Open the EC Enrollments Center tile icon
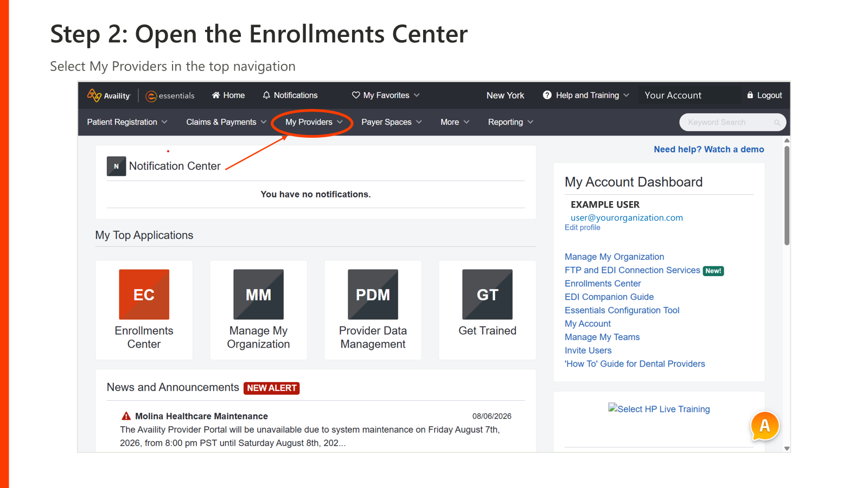This screenshot has height=488, width=868. (144, 294)
